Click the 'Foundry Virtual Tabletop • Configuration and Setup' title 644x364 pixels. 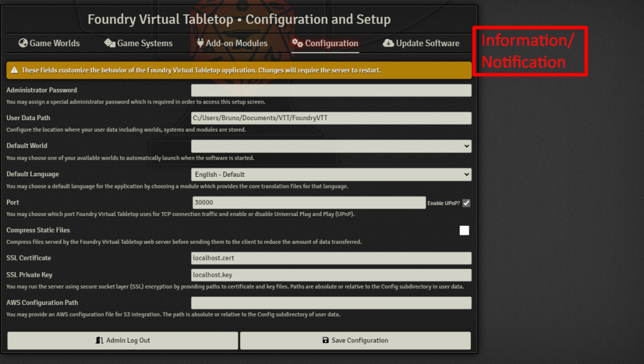pos(239,19)
